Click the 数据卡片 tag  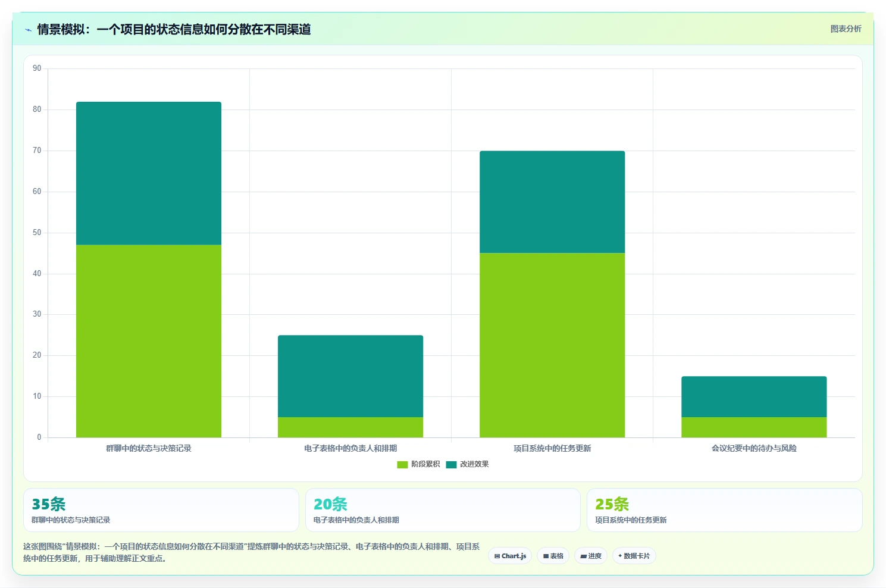pyautogui.click(x=634, y=556)
